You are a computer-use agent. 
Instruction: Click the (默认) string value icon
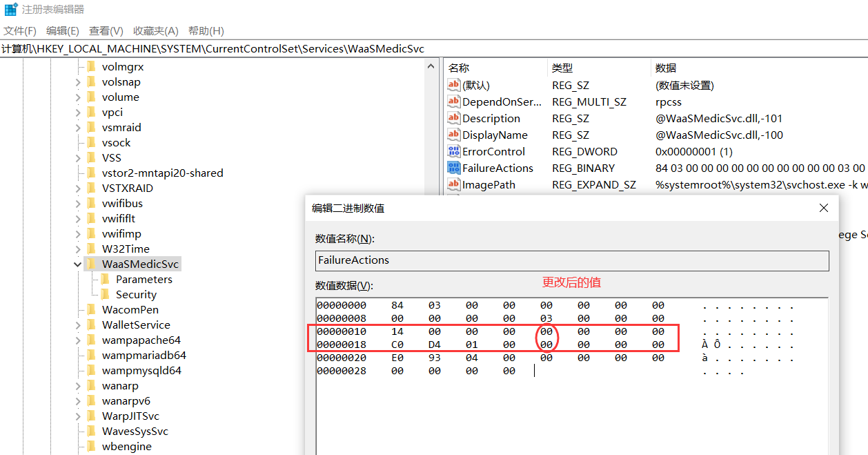click(453, 85)
